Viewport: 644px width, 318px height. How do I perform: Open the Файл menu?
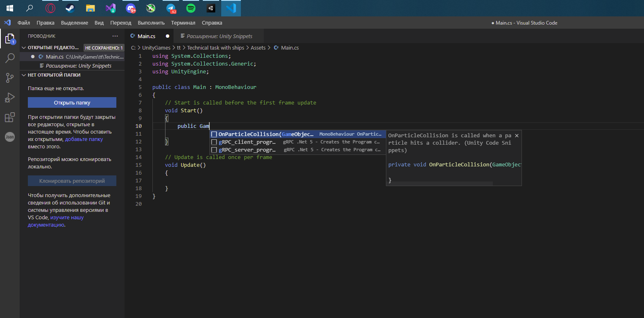tap(24, 23)
